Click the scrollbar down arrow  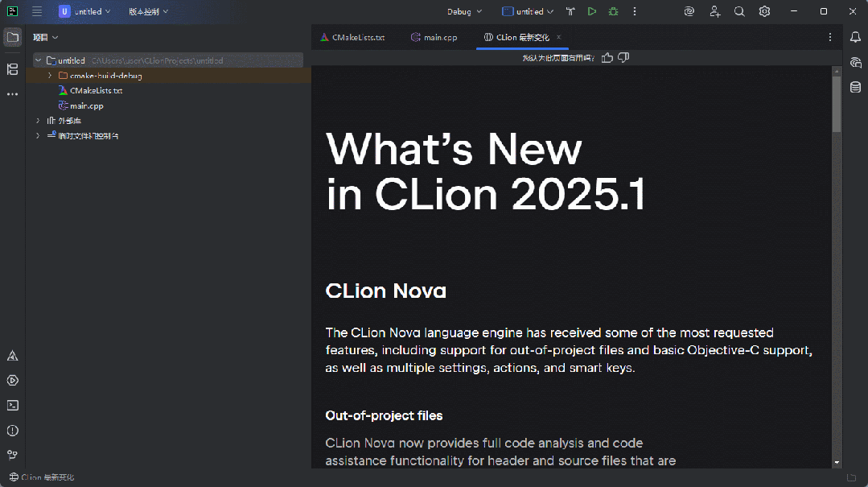pyautogui.click(x=837, y=462)
